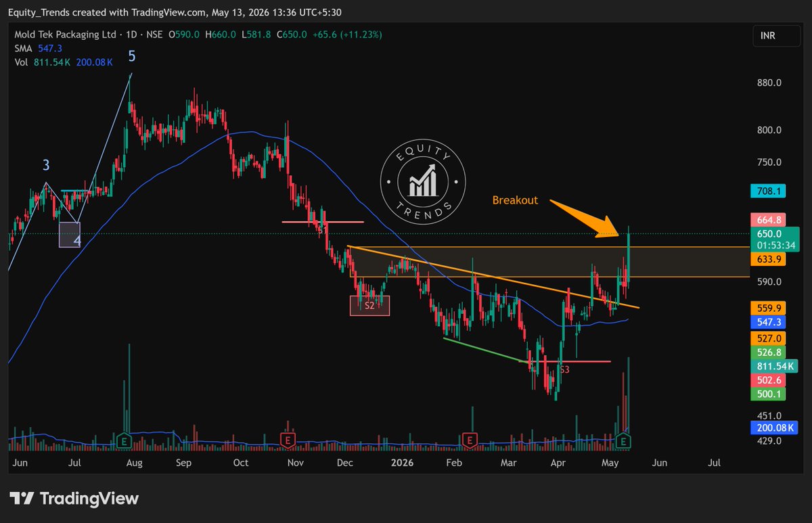Image resolution: width=812 pixels, height=523 pixels.
Task: Click the red earnings E marker near Nov
Action: pyautogui.click(x=288, y=440)
